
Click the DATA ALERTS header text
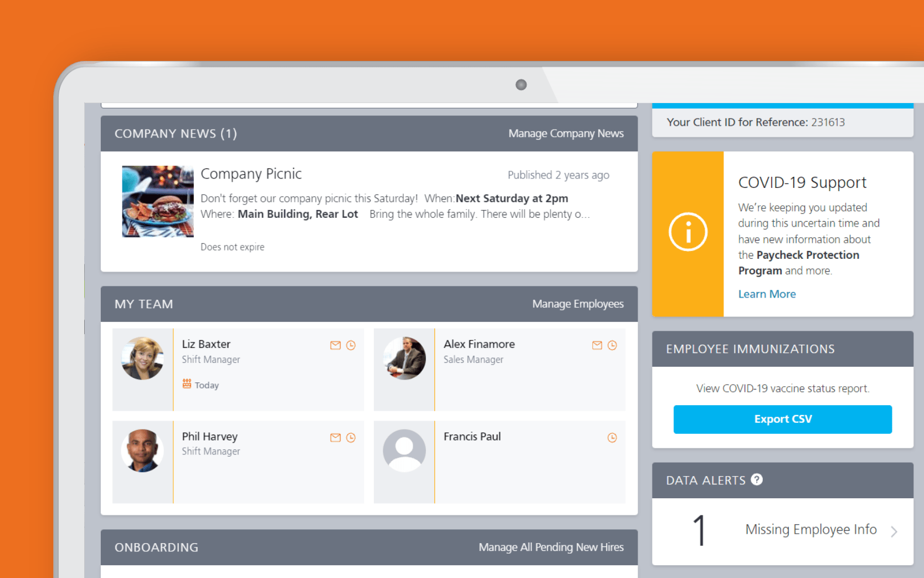[706, 480]
